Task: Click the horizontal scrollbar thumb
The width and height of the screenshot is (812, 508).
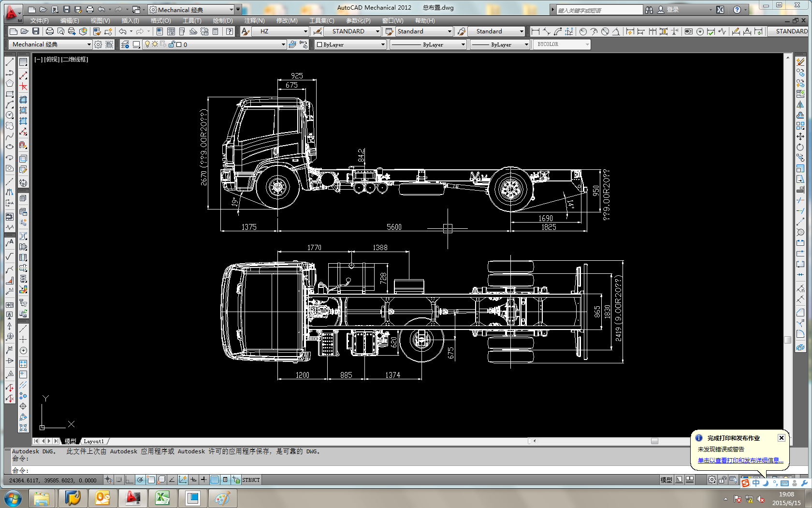Action: point(654,441)
